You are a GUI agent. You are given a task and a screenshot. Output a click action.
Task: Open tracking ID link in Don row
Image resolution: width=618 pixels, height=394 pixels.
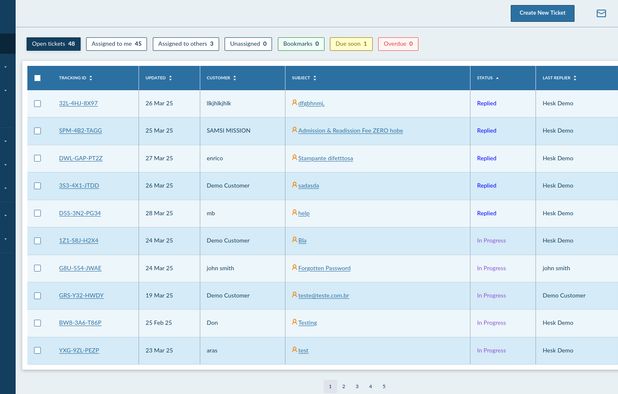point(80,323)
